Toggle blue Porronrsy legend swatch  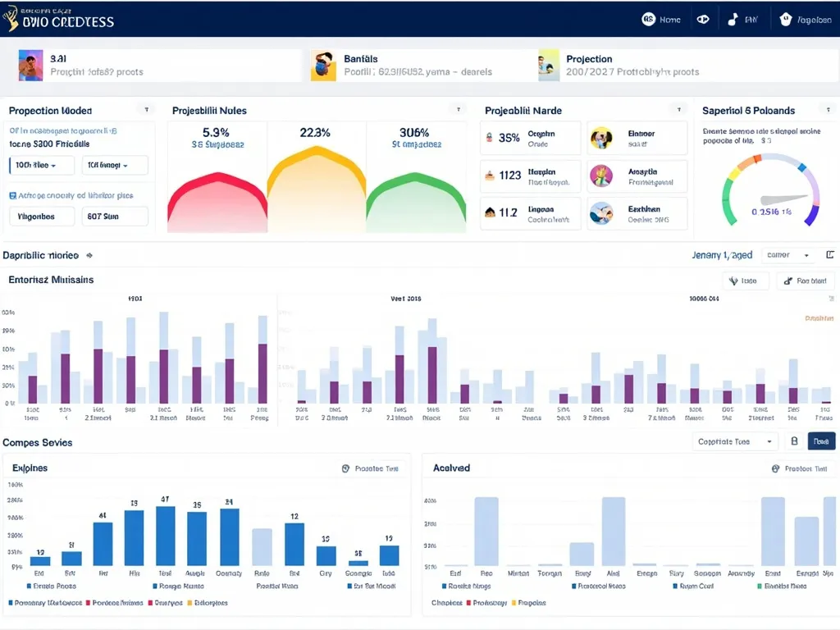pos(11,603)
